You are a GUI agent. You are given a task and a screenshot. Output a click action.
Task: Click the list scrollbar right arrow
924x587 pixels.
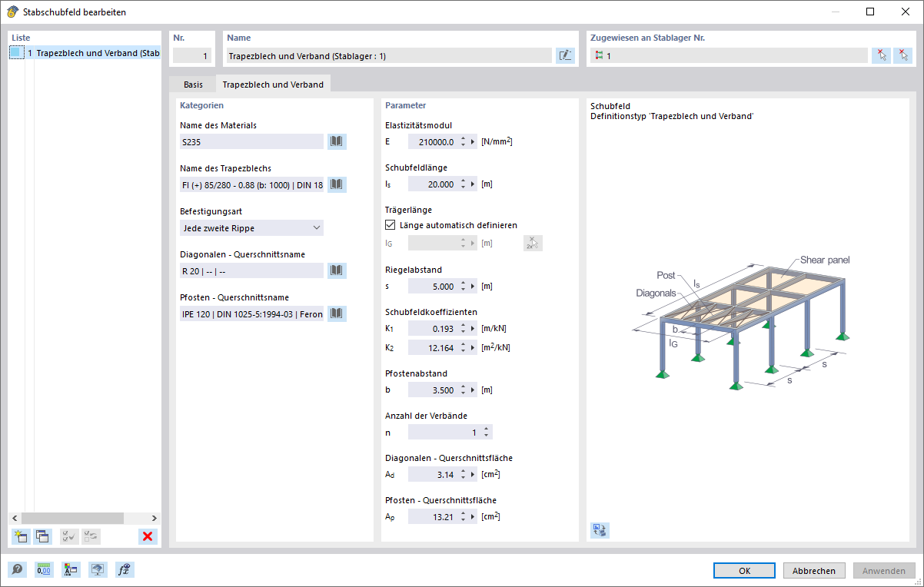tap(154, 518)
